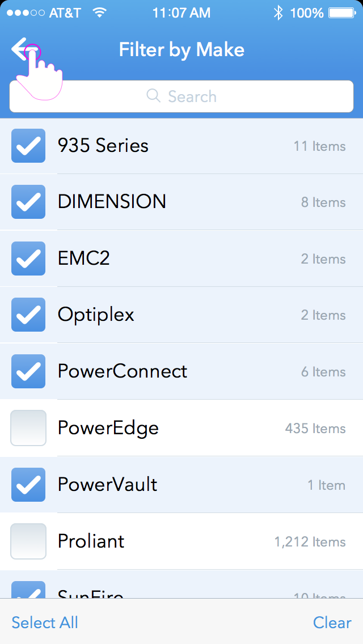Uncheck the DIMENSION checkbox
The image size is (363, 644).
click(x=28, y=202)
